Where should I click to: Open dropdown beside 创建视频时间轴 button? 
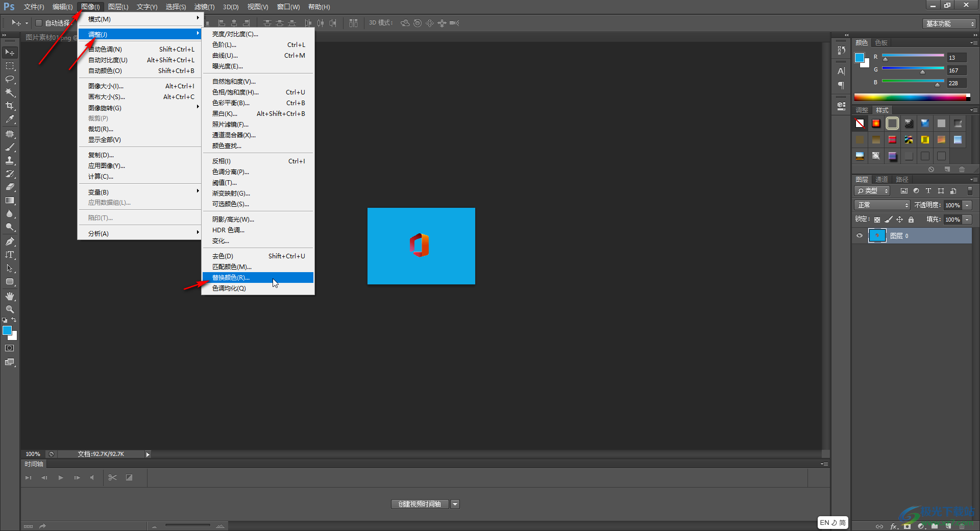pos(455,504)
